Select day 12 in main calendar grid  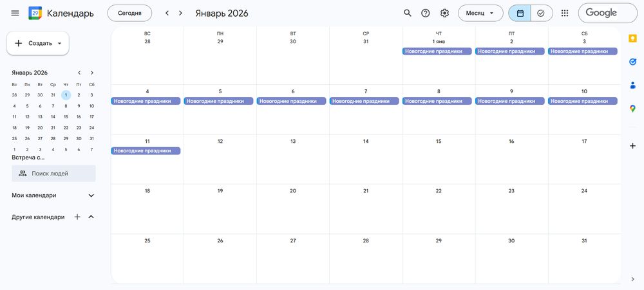(x=220, y=141)
